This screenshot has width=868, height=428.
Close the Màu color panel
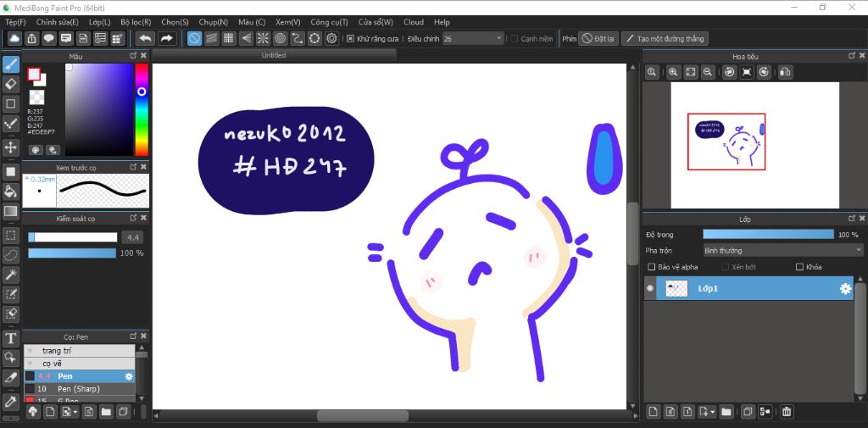pyautogui.click(x=144, y=55)
